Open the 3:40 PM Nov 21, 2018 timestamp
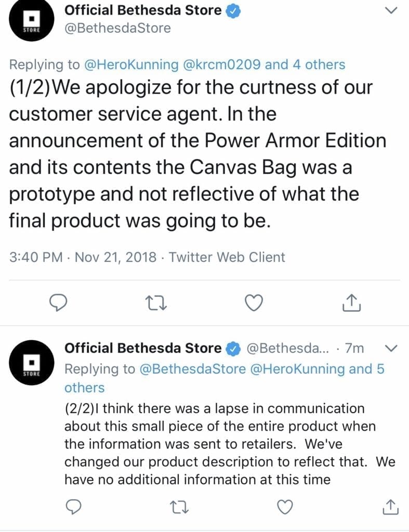 [83, 257]
